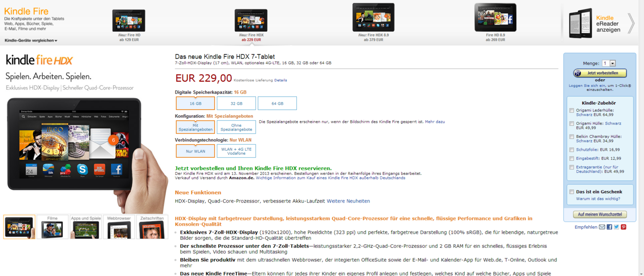Open the Fire HD 129 EUR device image
Screen dimensions: 644x276
(x=129, y=20)
